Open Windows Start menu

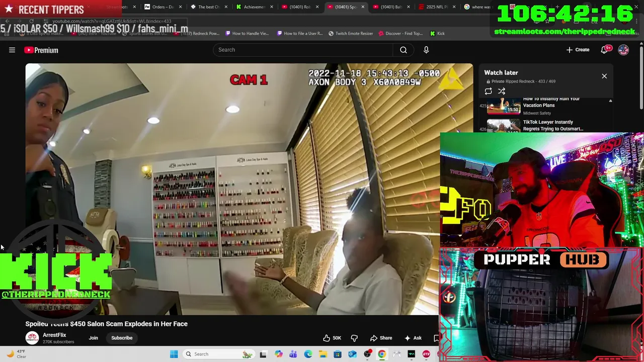tap(174, 354)
